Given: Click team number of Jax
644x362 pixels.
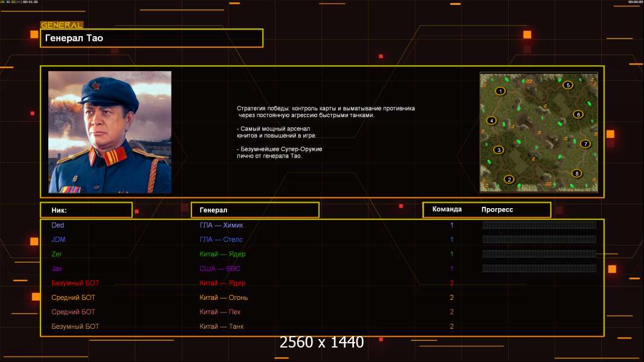Looking at the screenshot, I should coord(452,268).
